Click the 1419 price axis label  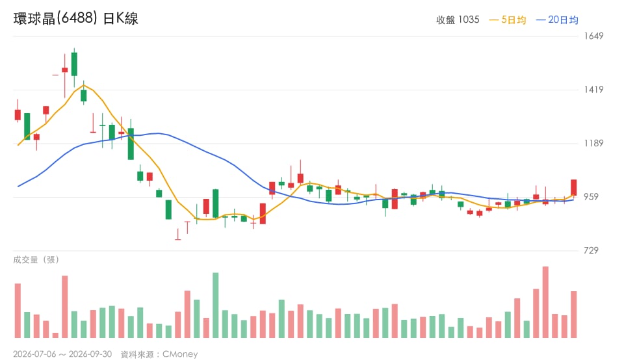tap(593, 90)
